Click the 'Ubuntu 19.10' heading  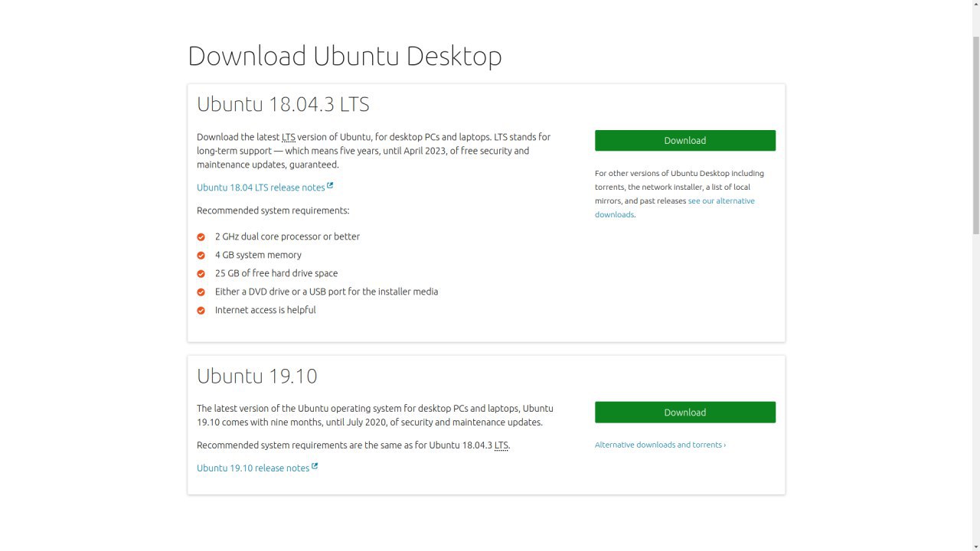[x=257, y=376]
